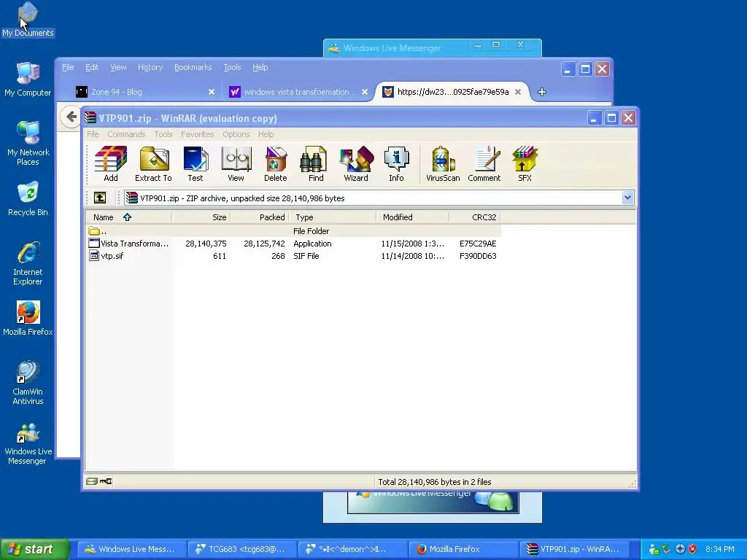Viewport: 747px width, 560px height.
Task: Open the Wizard tool
Action: 356,164
